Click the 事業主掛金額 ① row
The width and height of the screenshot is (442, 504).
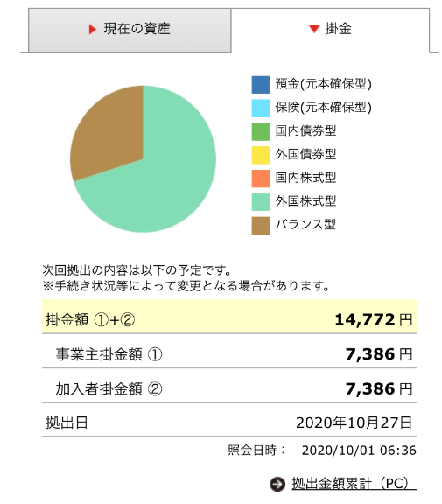point(229,351)
